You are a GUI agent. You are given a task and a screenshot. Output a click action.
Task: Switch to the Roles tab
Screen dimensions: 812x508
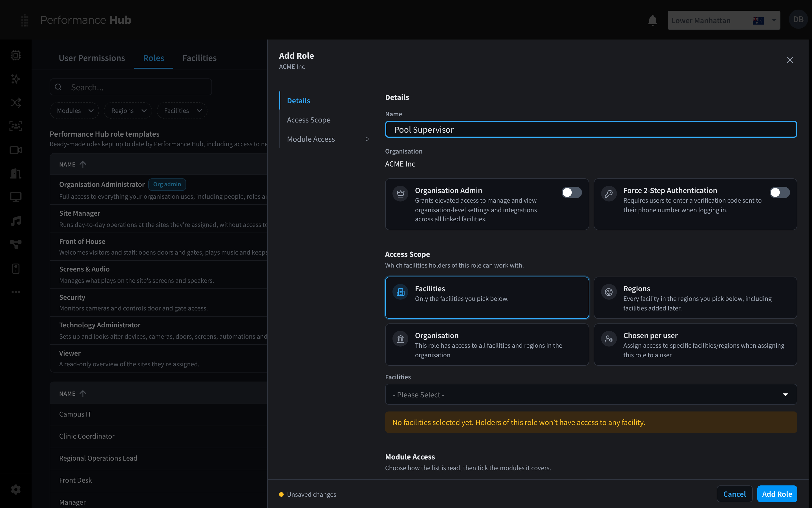pos(154,58)
